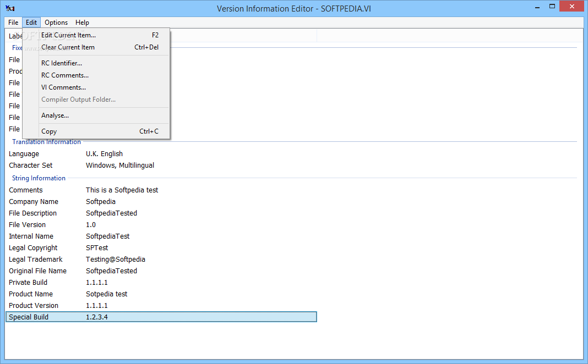Open the Options menu
Screen dimensions: 588x364
(x=56, y=23)
